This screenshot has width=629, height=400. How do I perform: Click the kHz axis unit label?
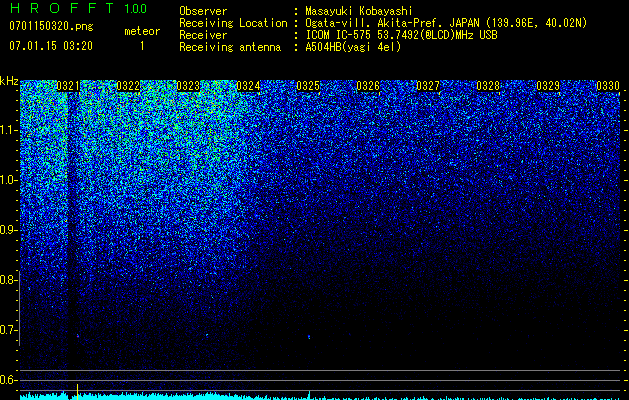pyautogui.click(x=9, y=81)
